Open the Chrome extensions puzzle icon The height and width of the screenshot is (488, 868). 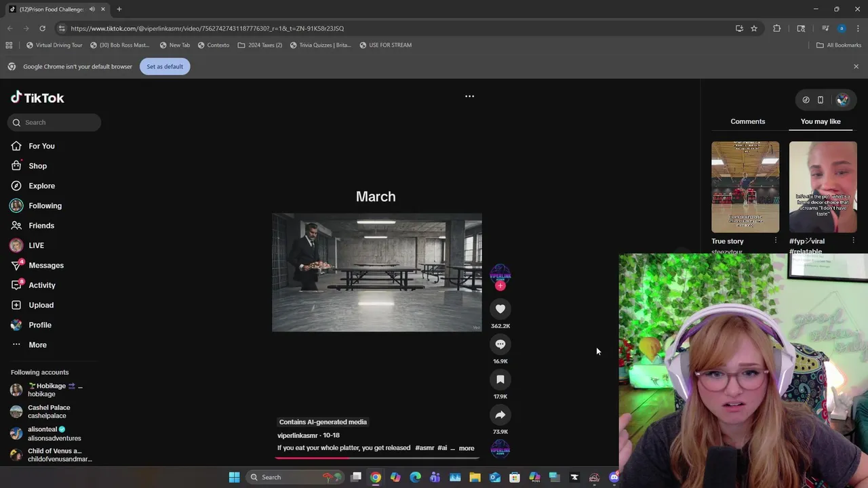pyautogui.click(x=777, y=28)
